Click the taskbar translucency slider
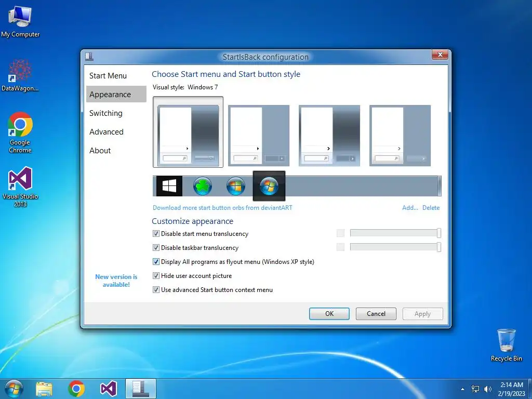The image size is (532, 399). [395, 247]
